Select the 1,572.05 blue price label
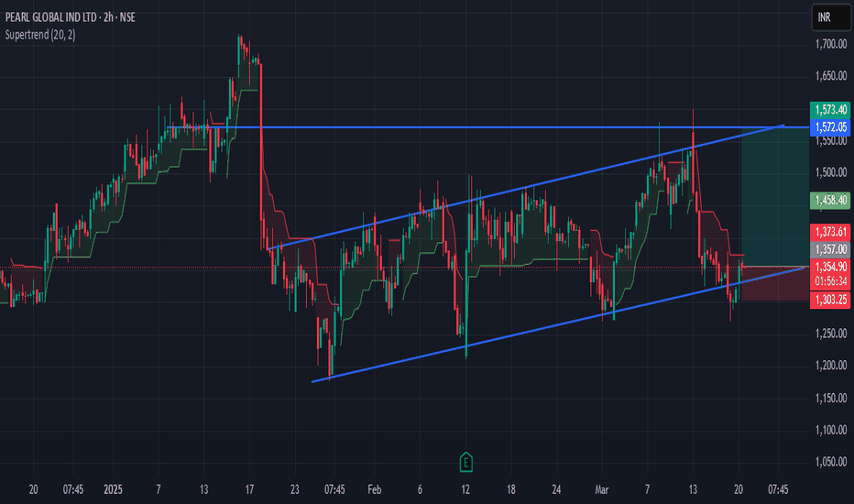Screen dimensions: 854x504 (x=830, y=127)
